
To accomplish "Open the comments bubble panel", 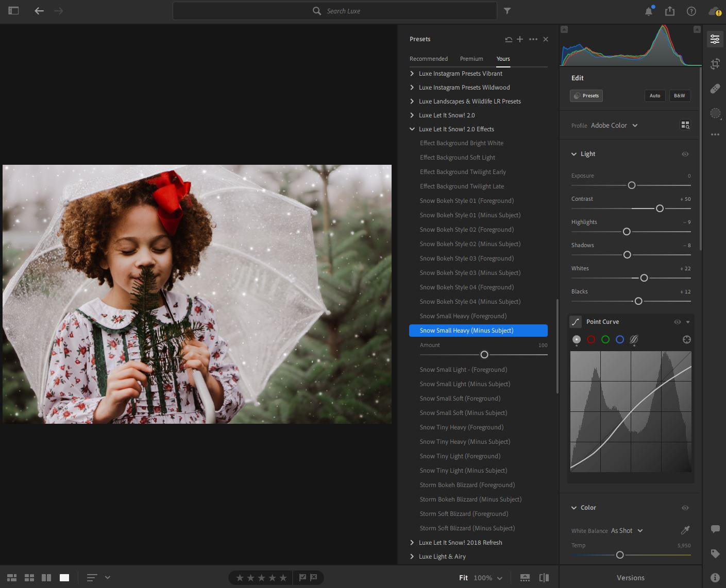I will pos(715,529).
